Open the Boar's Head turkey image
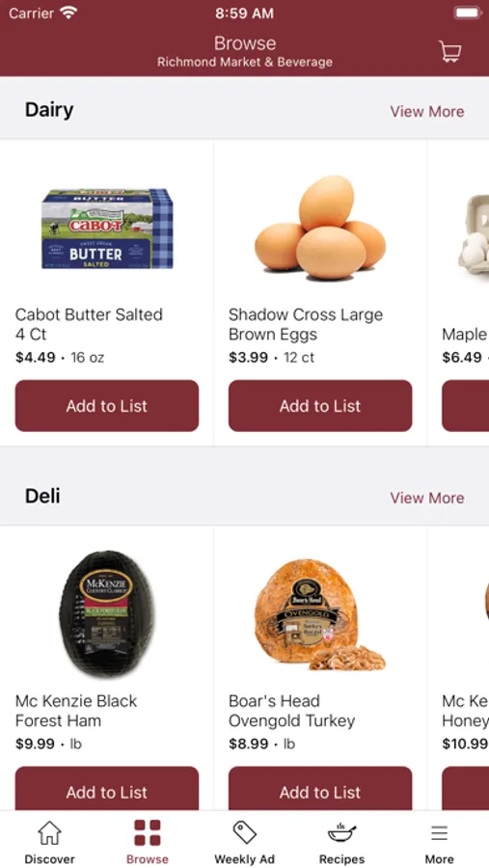The image size is (489, 868). pyautogui.click(x=320, y=615)
